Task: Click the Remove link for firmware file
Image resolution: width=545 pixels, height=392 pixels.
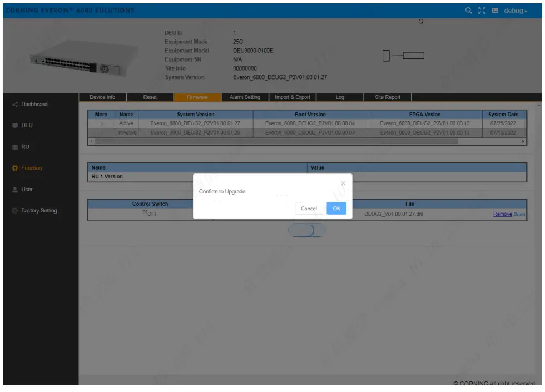Action: 502,214
